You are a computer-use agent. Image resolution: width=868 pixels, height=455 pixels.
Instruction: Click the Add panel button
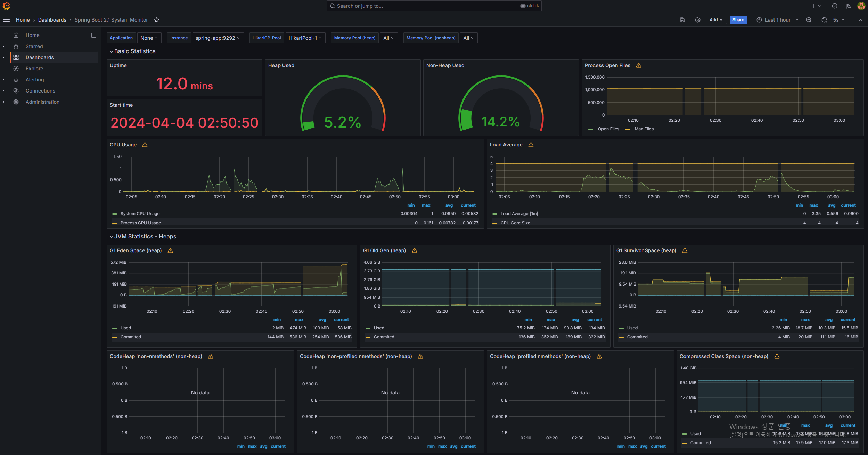716,19
